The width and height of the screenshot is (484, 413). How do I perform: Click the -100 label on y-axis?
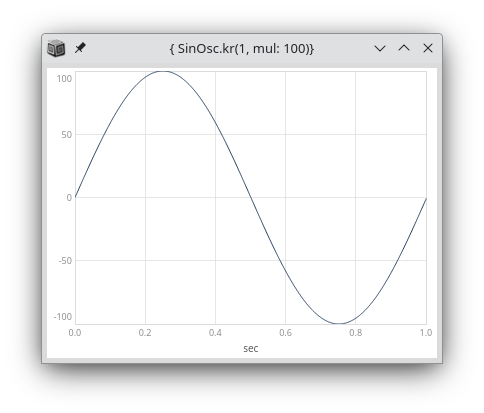click(x=63, y=317)
